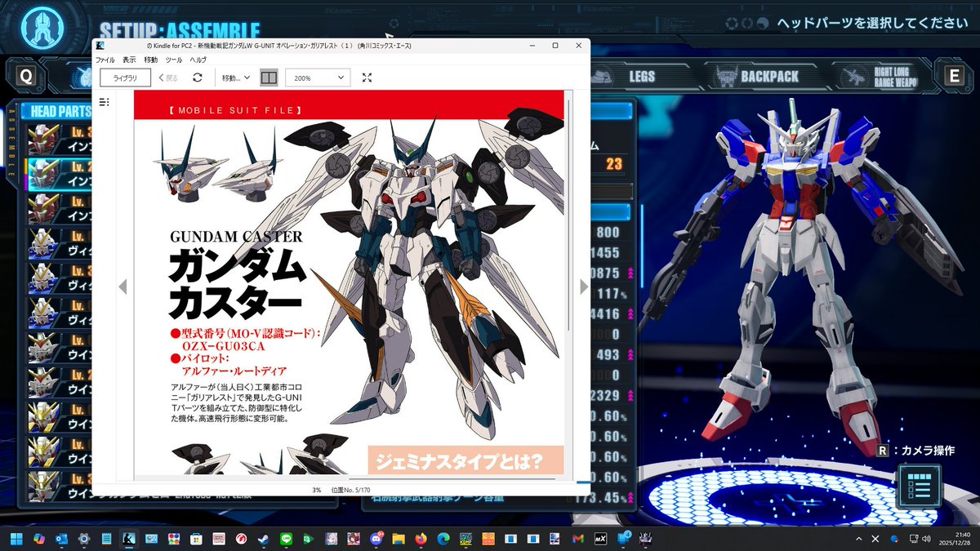The width and height of the screenshot is (980, 551).
Task: Click the 位置No. 5/170 status text
Action: pyautogui.click(x=352, y=490)
